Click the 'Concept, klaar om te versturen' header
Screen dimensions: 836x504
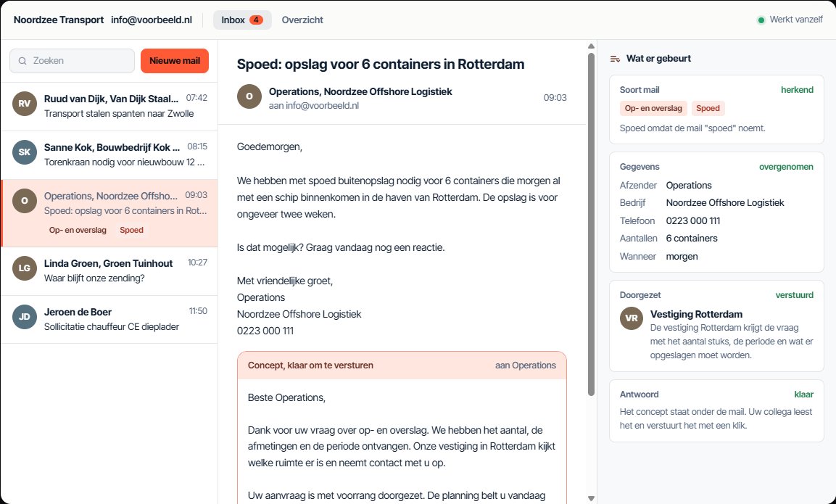pos(310,365)
